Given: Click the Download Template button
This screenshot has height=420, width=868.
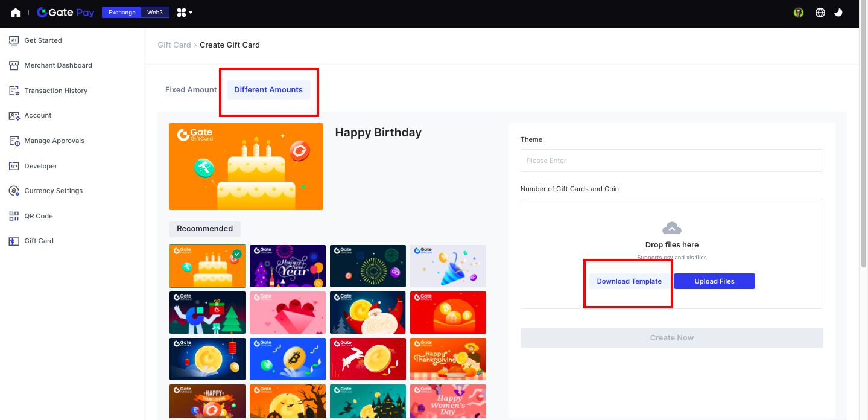Looking at the screenshot, I should pyautogui.click(x=629, y=281).
